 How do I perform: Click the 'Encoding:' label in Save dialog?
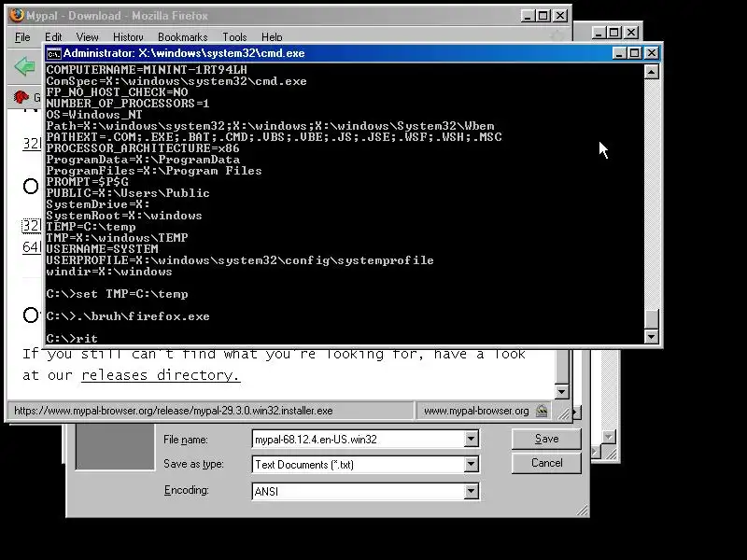coord(186,490)
